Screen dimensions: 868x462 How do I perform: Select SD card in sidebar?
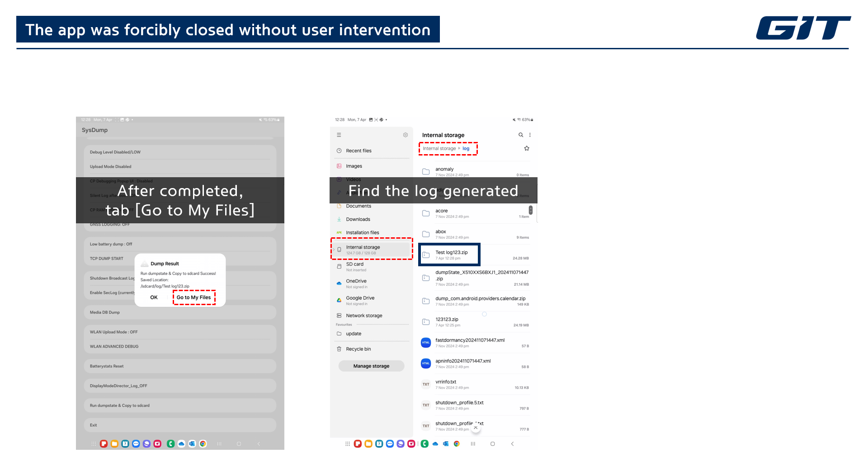372,267
